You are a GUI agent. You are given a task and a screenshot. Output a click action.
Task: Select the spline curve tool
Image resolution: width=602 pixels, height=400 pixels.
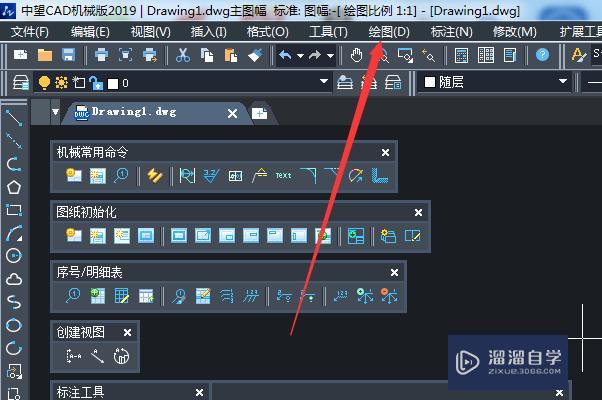(x=14, y=302)
